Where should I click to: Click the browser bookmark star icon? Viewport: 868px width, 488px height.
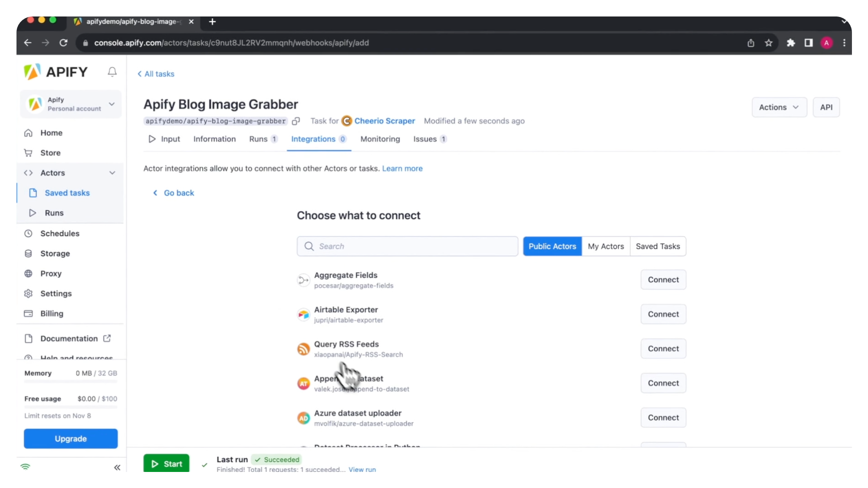[x=769, y=43]
